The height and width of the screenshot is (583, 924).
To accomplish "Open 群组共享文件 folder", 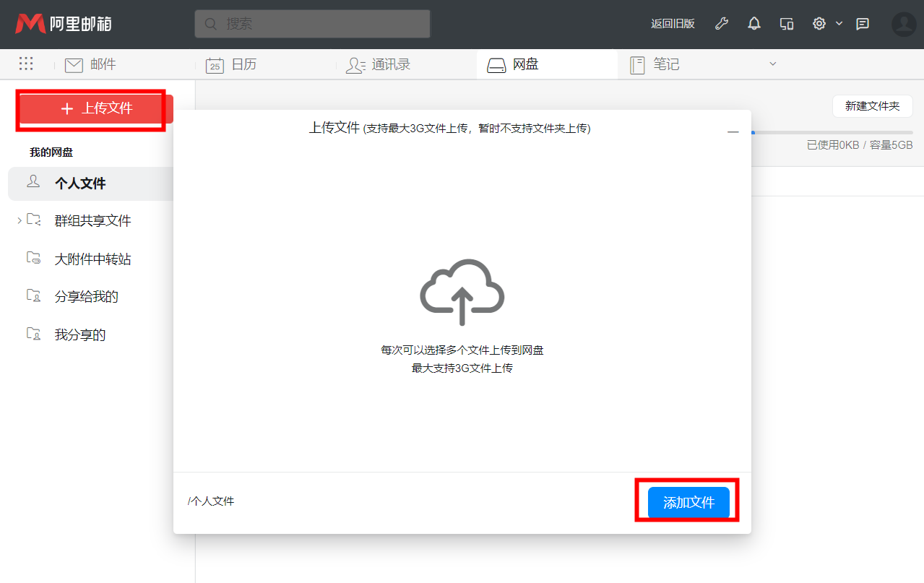I will (92, 221).
